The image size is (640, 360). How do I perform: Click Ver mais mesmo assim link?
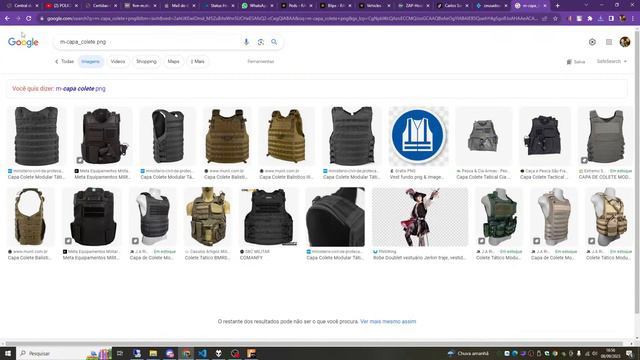click(388, 322)
